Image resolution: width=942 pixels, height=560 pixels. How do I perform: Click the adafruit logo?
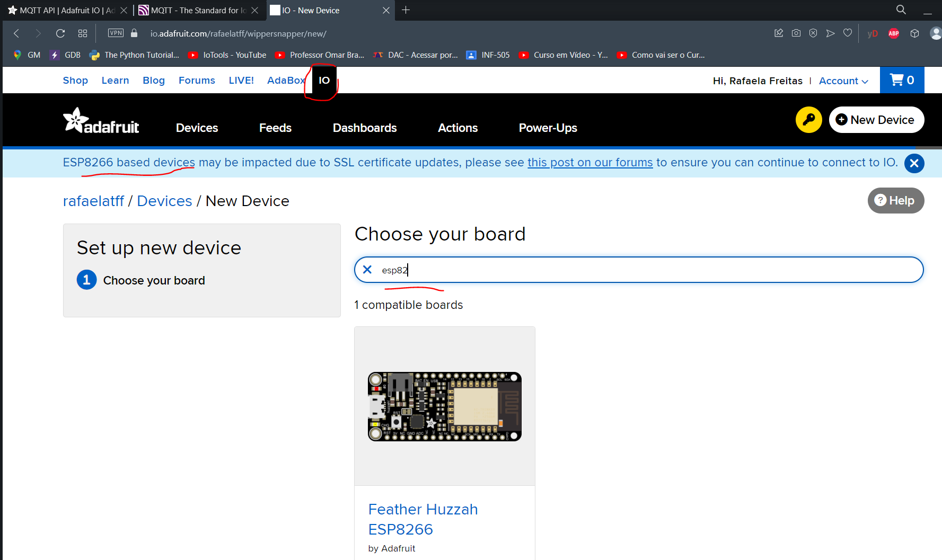pos(101,121)
